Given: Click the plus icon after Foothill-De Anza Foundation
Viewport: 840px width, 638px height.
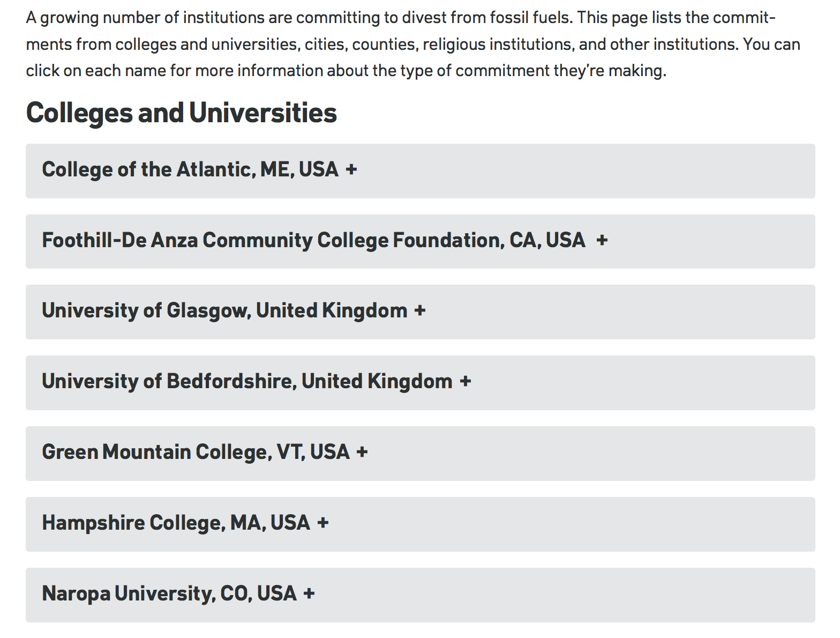Looking at the screenshot, I should click(x=602, y=240).
